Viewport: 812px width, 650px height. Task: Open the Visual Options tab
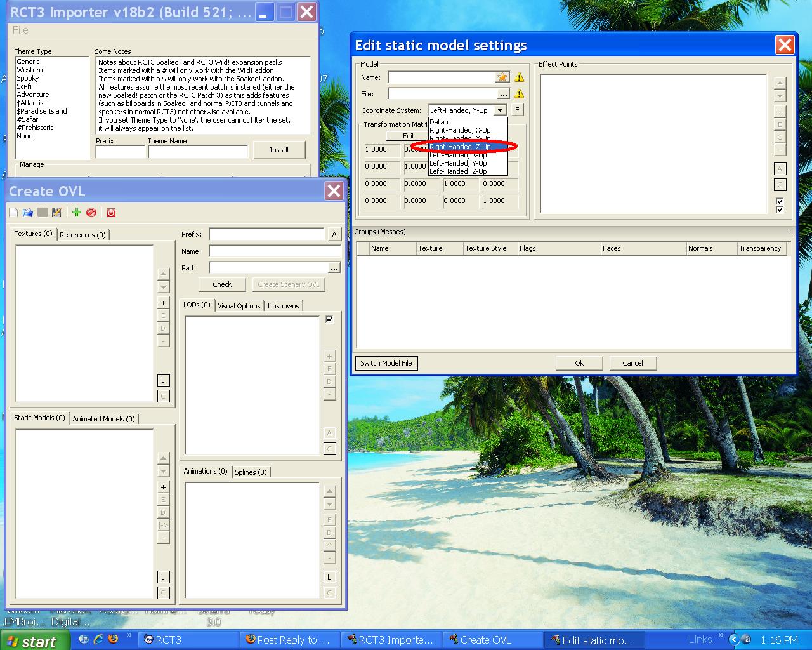(239, 306)
